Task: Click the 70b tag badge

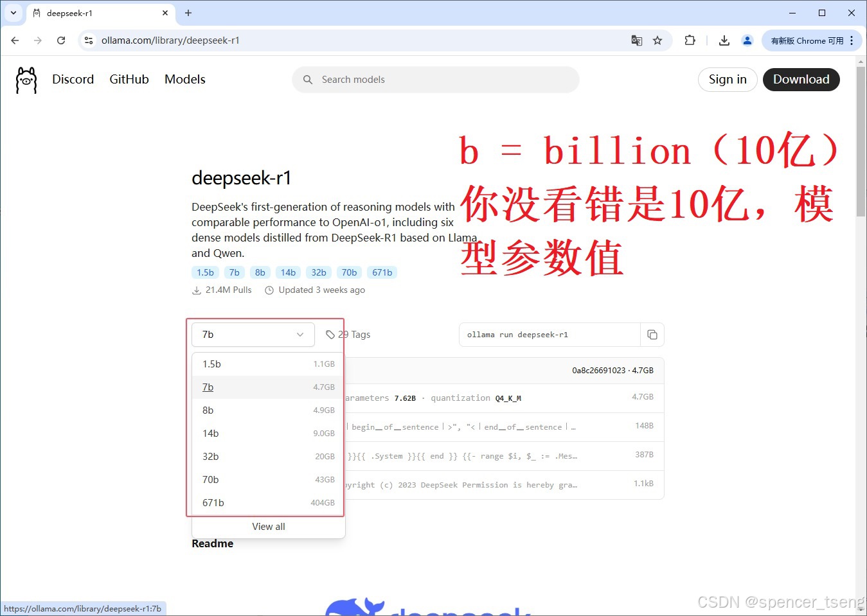Action: point(350,272)
